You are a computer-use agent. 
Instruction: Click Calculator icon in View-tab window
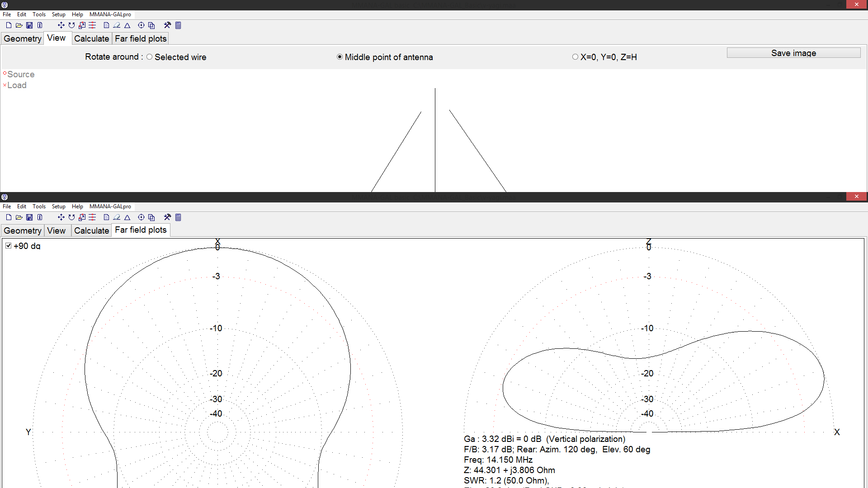[178, 25]
